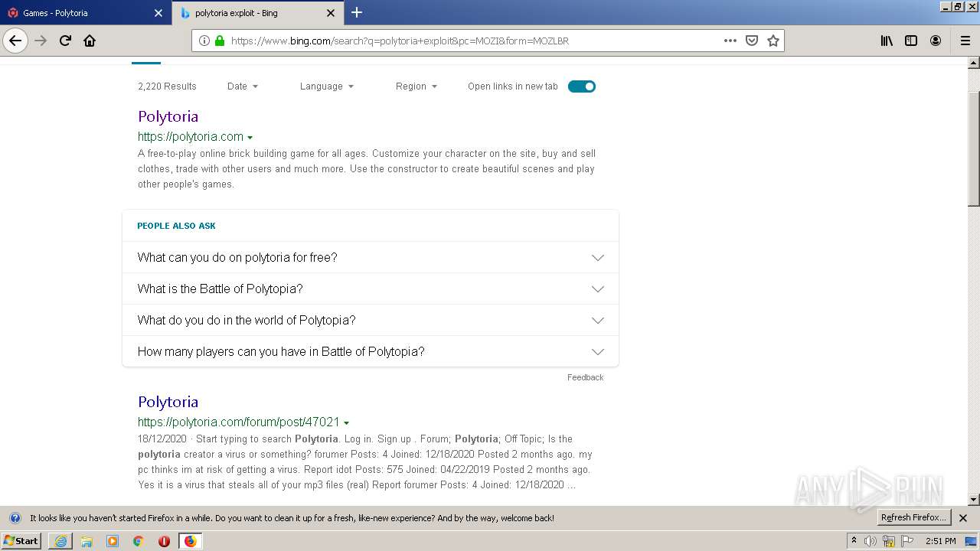Click the Refresh Firefox button
980x551 pixels.
(x=913, y=518)
